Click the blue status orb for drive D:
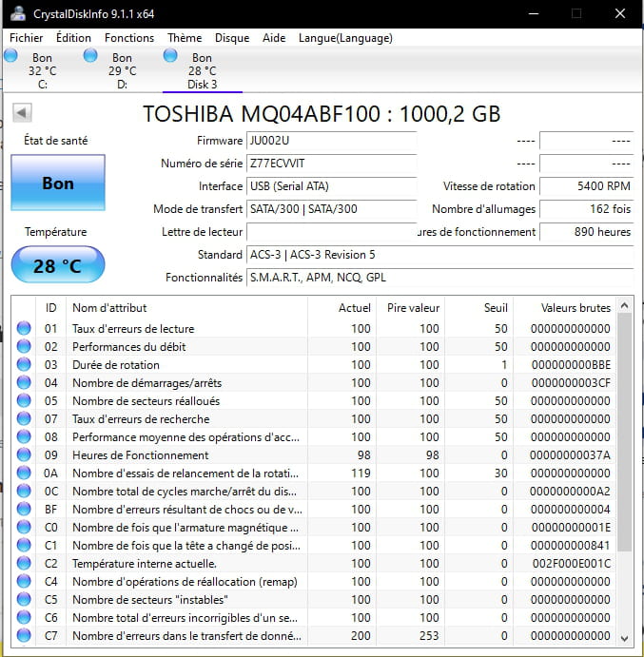 pos(90,55)
